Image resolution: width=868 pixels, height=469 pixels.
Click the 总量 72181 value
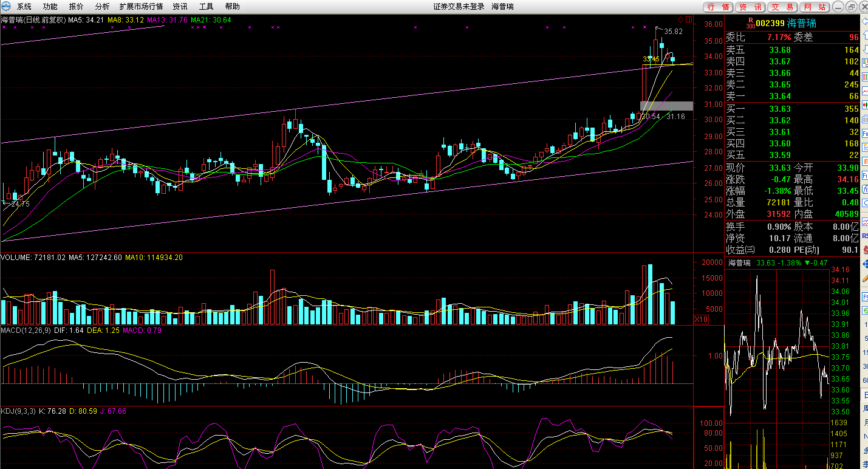(777, 202)
